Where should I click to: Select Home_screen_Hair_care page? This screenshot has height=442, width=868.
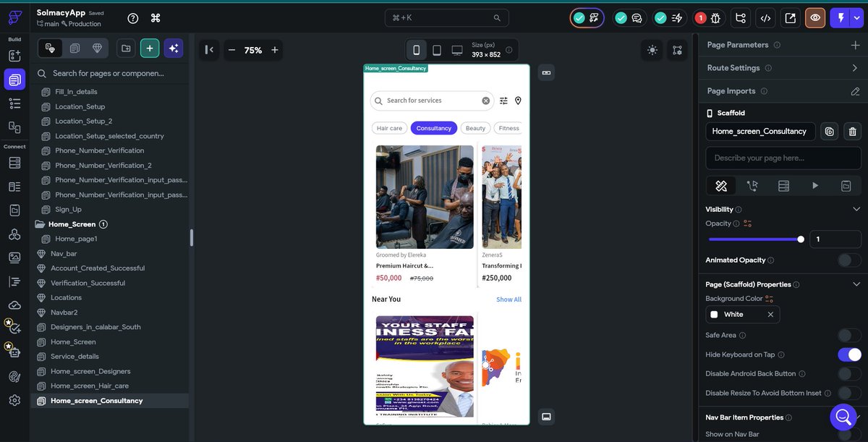click(90, 386)
